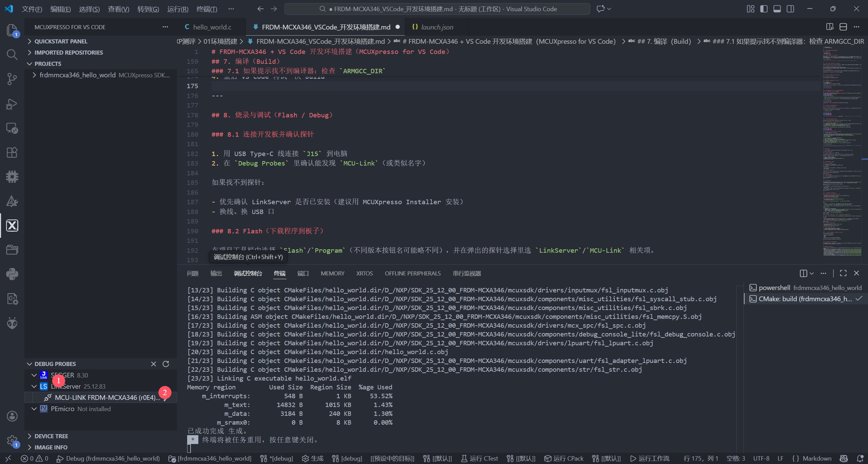This screenshot has width=868, height=464.
Task: Open notifications bell in status bar
Action: click(x=860, y=459)
